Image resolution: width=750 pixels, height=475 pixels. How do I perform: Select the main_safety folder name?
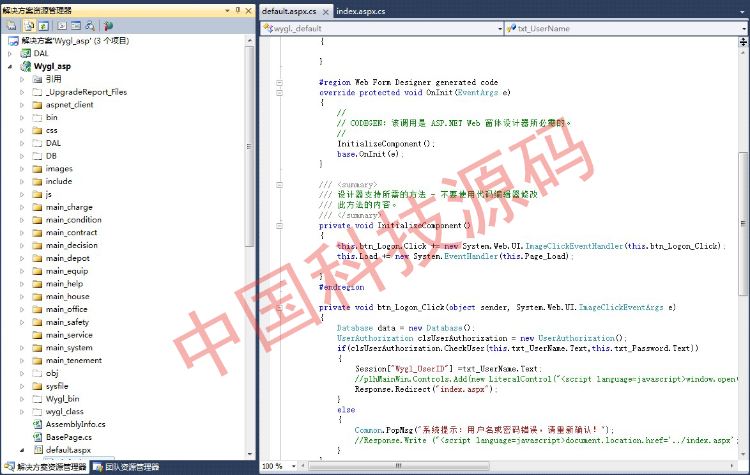click(67, 322)
